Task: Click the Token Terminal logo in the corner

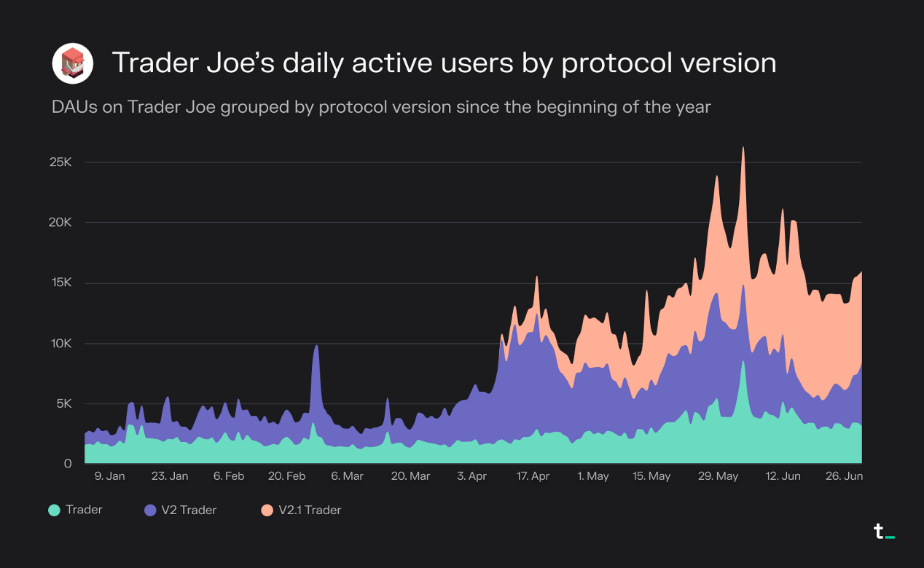Action: click(884, 532)
